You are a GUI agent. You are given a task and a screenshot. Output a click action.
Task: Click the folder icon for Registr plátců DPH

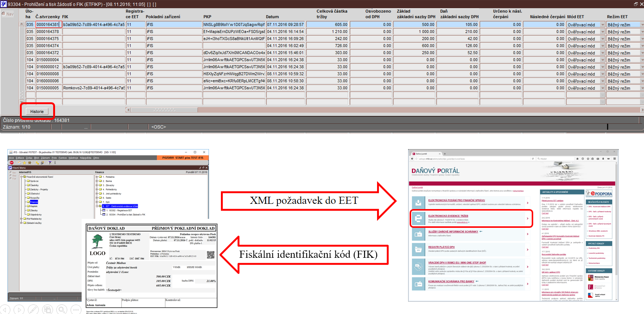click(418, 250)
